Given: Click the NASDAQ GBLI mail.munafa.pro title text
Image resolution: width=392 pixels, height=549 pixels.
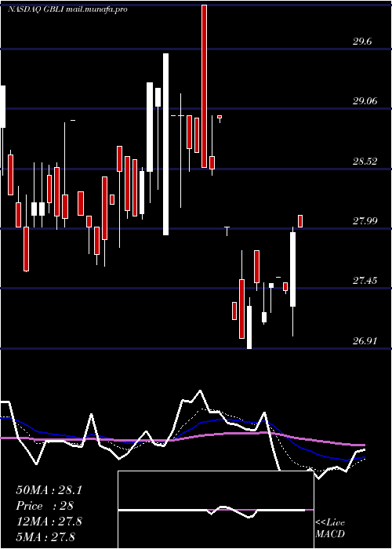Looking at the screenshot, I should pos(67,9).
